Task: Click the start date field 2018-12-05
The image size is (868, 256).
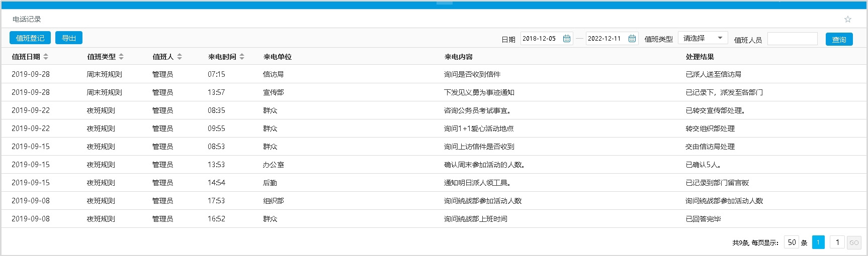Action: pos(541,39)
